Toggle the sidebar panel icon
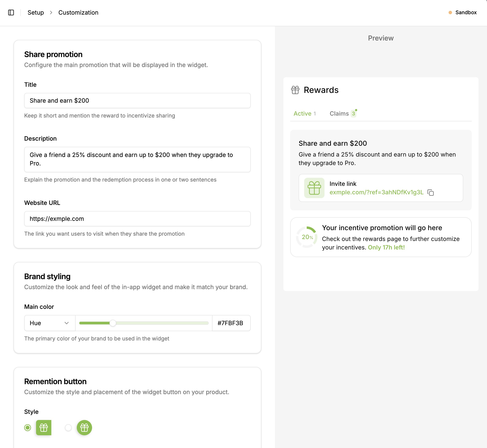 pyautogui.click(x=11, y=12)
